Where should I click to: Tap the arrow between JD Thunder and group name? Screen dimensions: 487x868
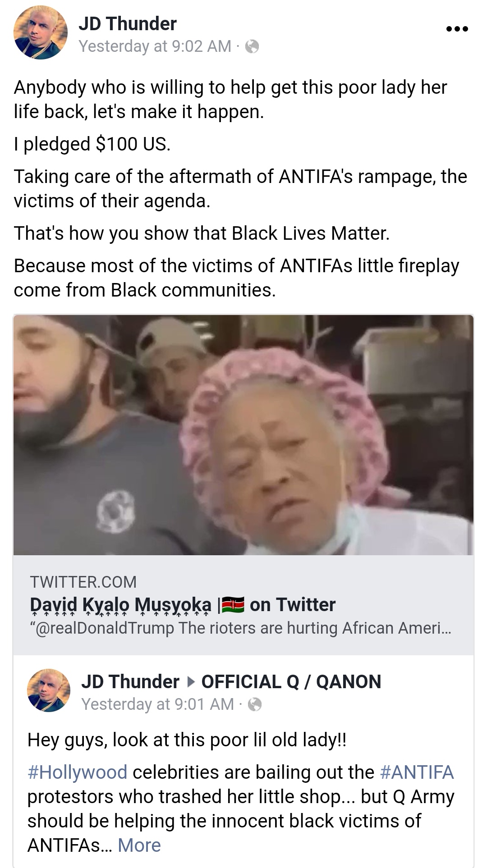[x=191, y=682]
